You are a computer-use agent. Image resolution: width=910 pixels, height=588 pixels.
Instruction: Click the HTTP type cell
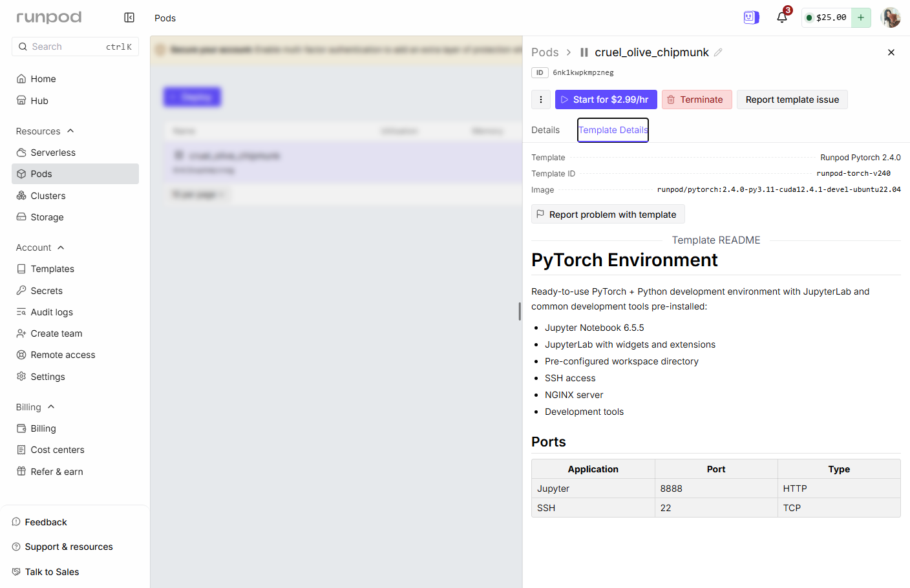[839, 488]
